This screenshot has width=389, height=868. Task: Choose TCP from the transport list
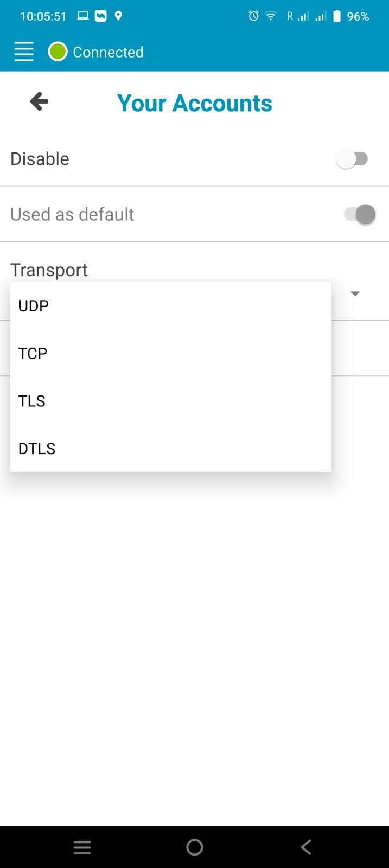[x=33, y=354]
